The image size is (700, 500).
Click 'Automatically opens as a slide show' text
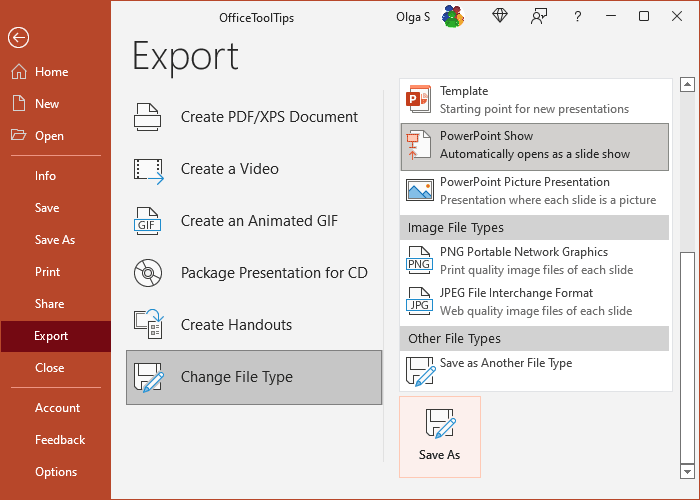point(535,154)
